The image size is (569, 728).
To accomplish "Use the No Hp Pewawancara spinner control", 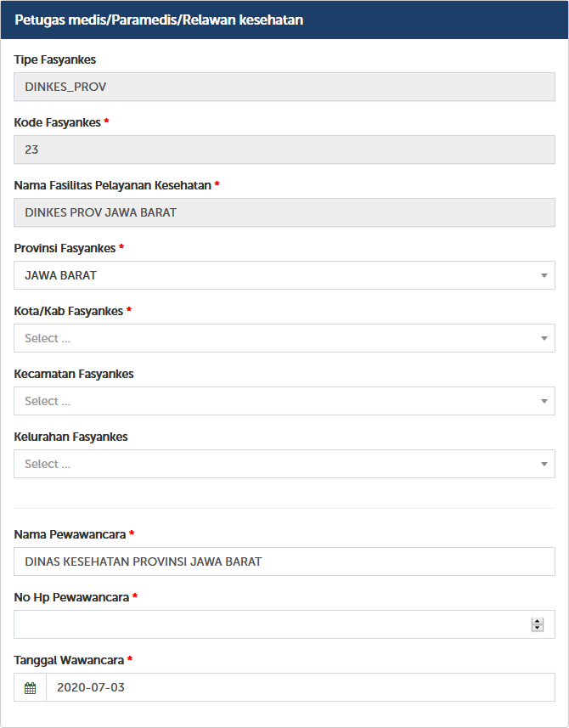I will pyautogui.click(x=537, y=624).
